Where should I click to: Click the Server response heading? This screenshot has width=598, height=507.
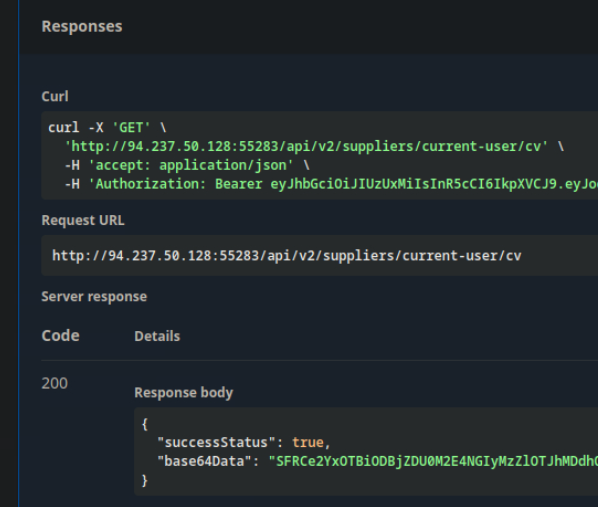click(94, 297)
